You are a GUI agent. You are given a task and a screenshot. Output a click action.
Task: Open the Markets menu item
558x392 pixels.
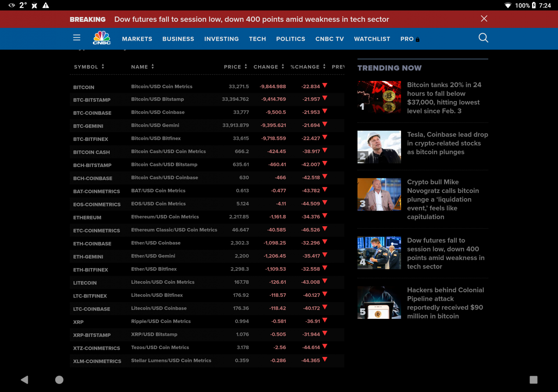(137, 39)
